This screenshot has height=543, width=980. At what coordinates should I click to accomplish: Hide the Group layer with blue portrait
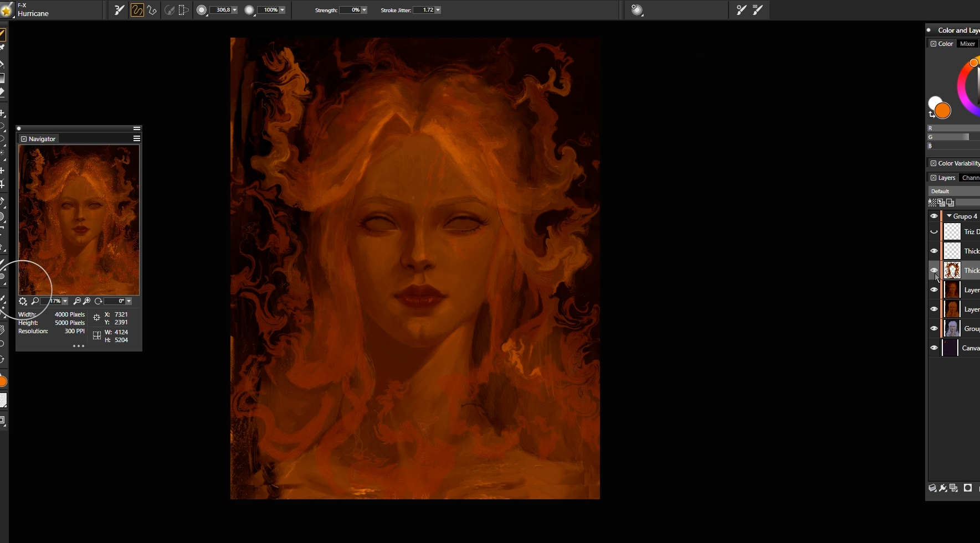[x=934, y=328]
